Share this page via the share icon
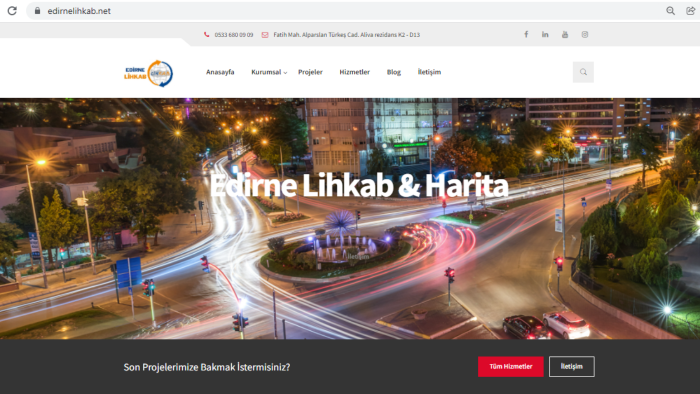700x394 pixels. (x=690, y=11)
